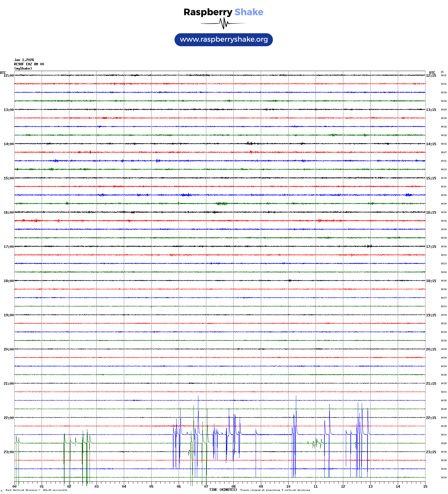
Task: Select minute 15 tick label on bottom axis
Action: pyautogui.click(x=425, y=487)
